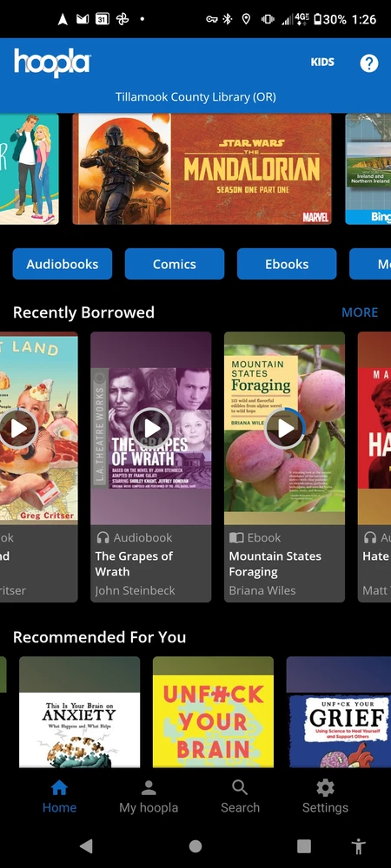This screenshot has width=391, height=868.
Task: Play The Grapes of Wrath audiobook
Action: [x=150, y=428]
